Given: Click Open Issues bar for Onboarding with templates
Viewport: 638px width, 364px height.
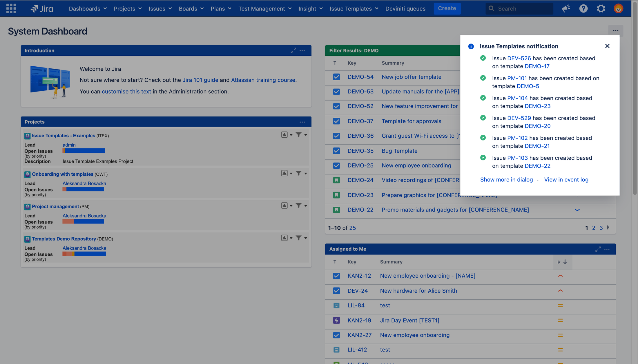Looking at the screenshot, I should [x=83, y=189].
